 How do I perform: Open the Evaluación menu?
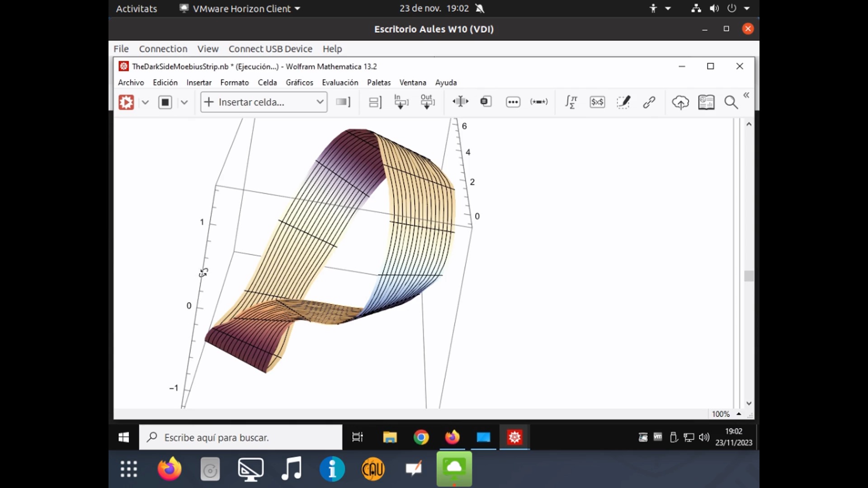[340, 82]
